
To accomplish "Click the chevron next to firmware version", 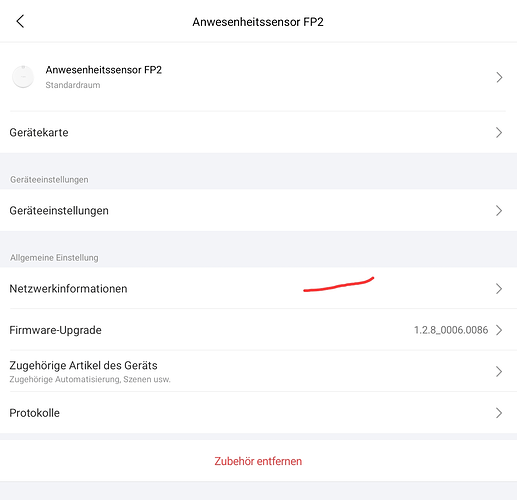I will (x=499, y=330).
